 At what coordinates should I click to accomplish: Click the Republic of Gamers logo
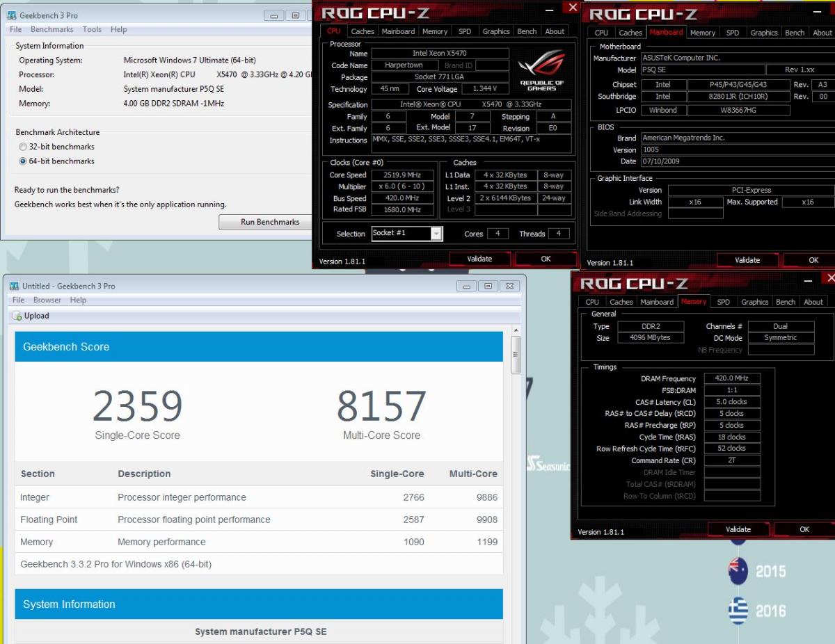(543, 70)
